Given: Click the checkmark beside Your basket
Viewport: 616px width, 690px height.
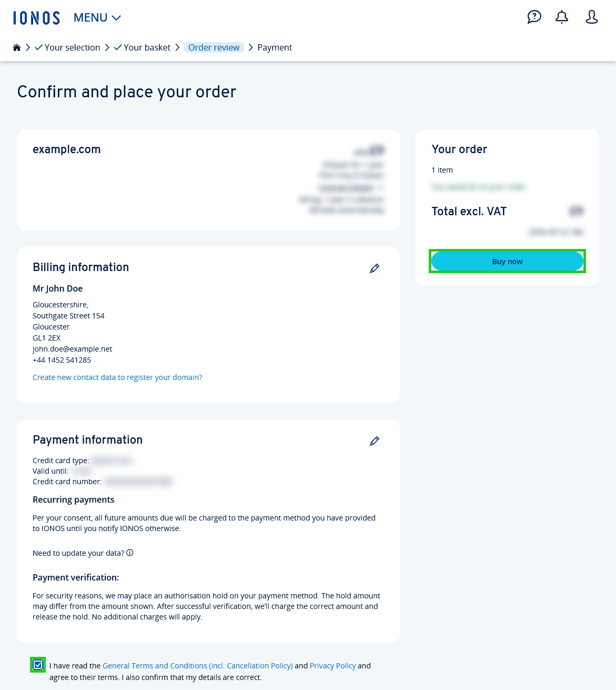Looking at the screenshot, I should click(117, 47).
